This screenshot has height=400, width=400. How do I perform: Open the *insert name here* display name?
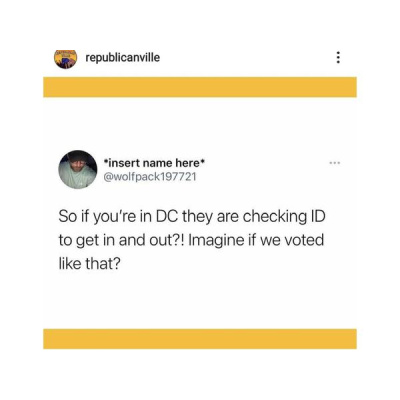(154, 163)
